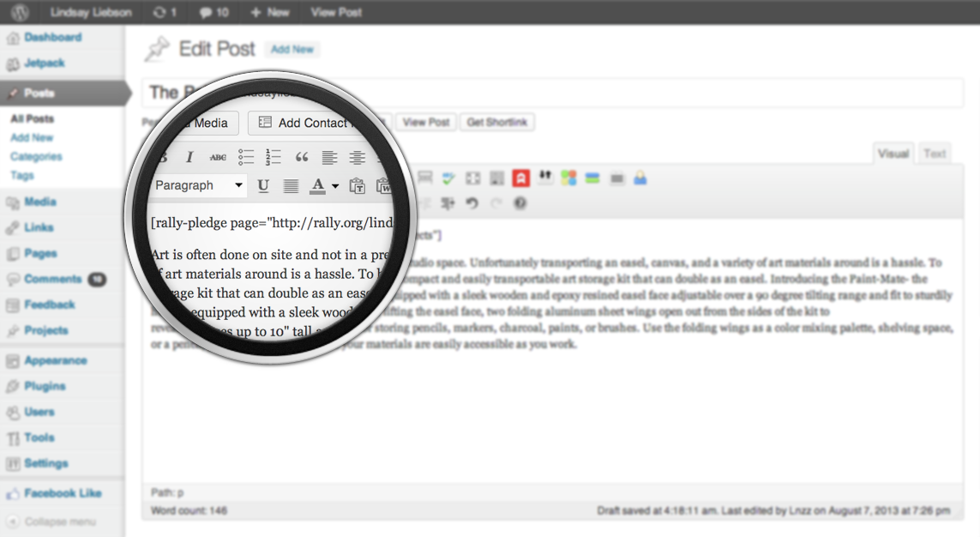Screen dimensions: 980x537
Task: Open the Users menu item
Action: 39,412
